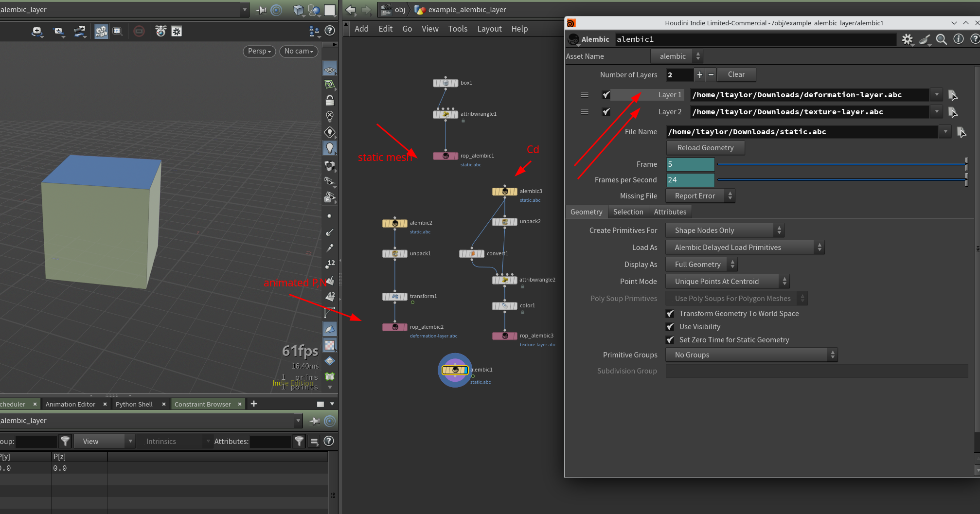
Task: Switch to the Attributes tab
Action: point(670,212)
